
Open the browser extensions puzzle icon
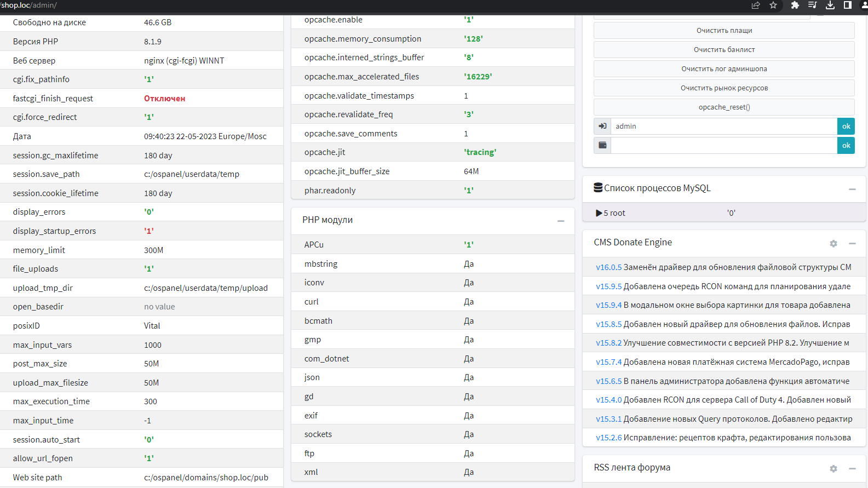(795, 5)
